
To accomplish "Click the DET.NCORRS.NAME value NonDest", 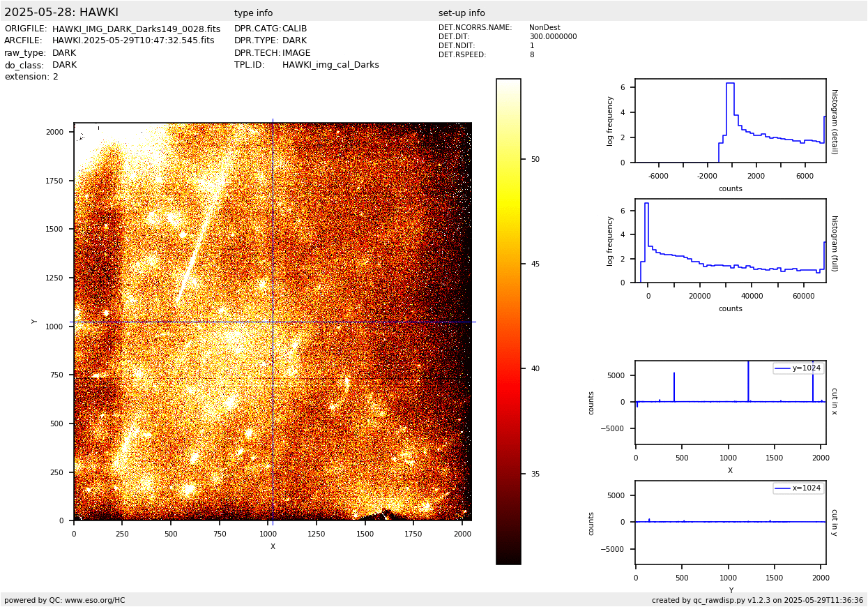I will (x=545, y=28).
